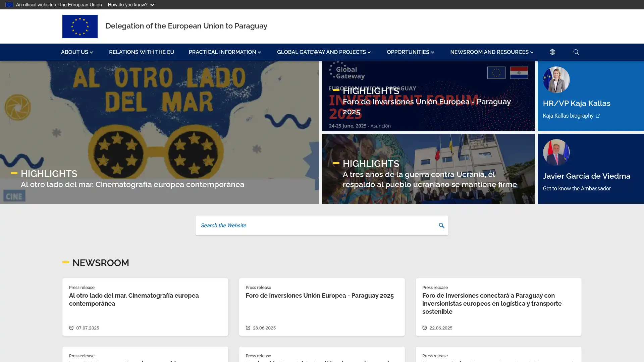The image size is (644, 362).
Task: Expand the 'How do you know?' disclosure
Action: pos(131,5)
